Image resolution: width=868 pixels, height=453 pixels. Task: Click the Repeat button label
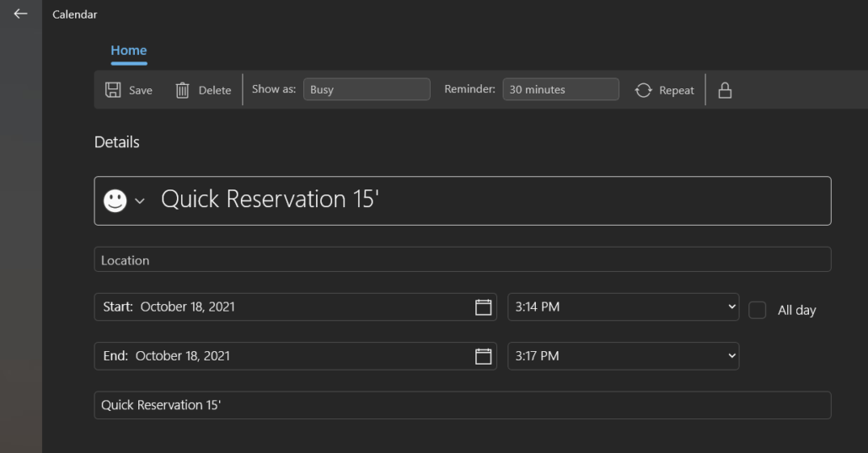click(x=677, y=90)
